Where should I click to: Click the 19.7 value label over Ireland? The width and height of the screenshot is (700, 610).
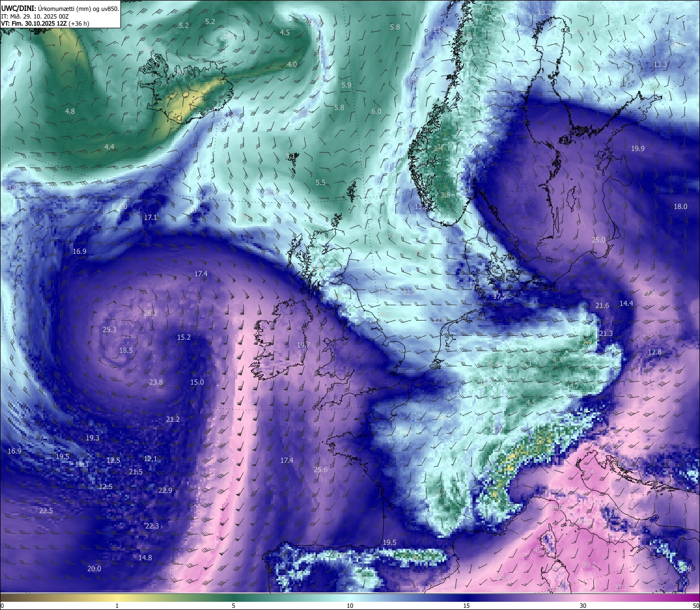click(x=304, y=345)
